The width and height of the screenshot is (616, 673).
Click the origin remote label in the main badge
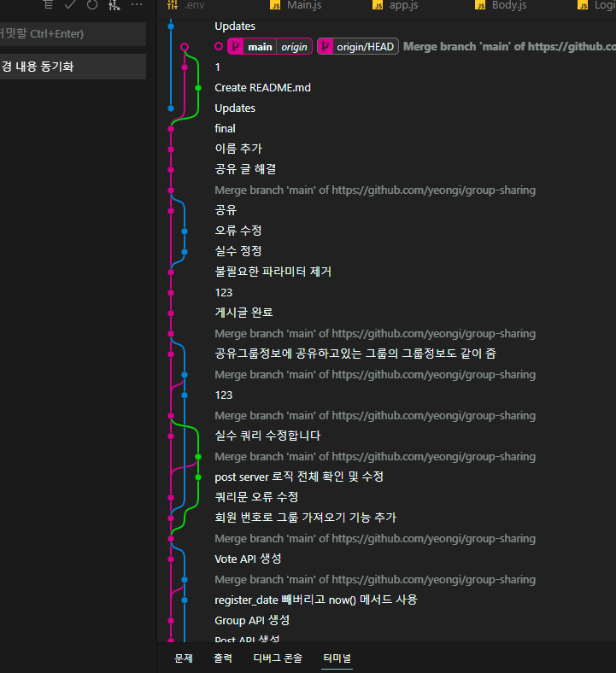[x=294, y=47]
